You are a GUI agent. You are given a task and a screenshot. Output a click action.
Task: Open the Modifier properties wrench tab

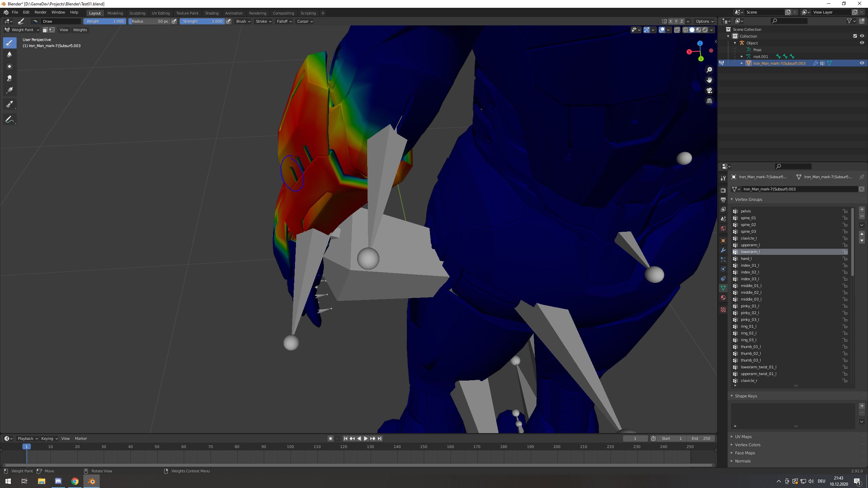723,250
